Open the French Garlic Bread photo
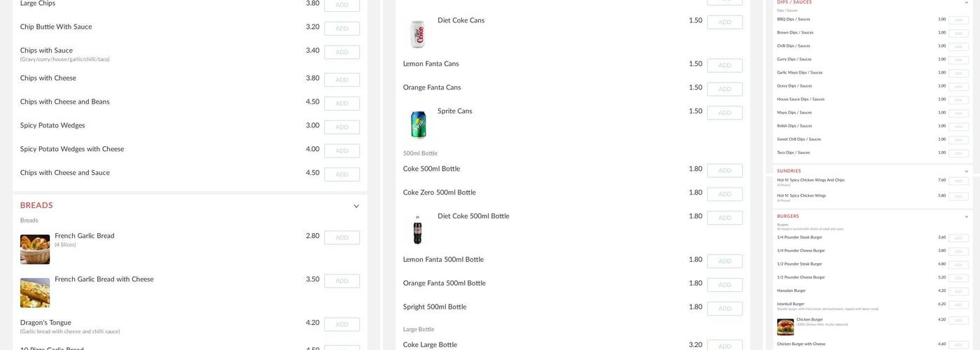Viewport: 980px width, 350px height. tap(35, 249)
